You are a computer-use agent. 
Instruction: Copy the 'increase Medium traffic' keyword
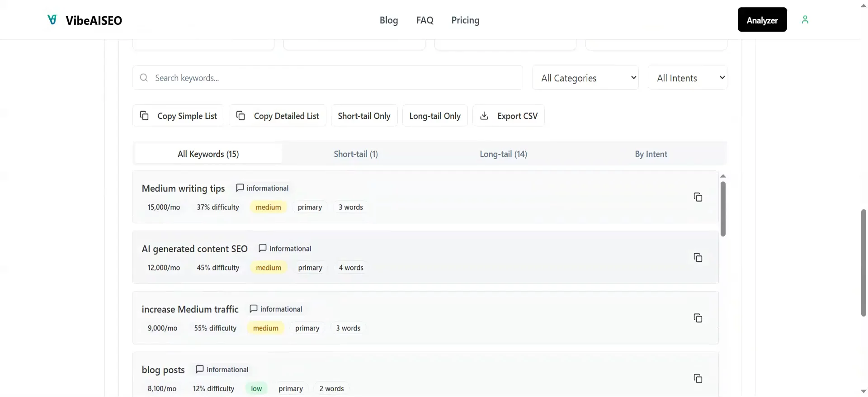tap(698, 318)
